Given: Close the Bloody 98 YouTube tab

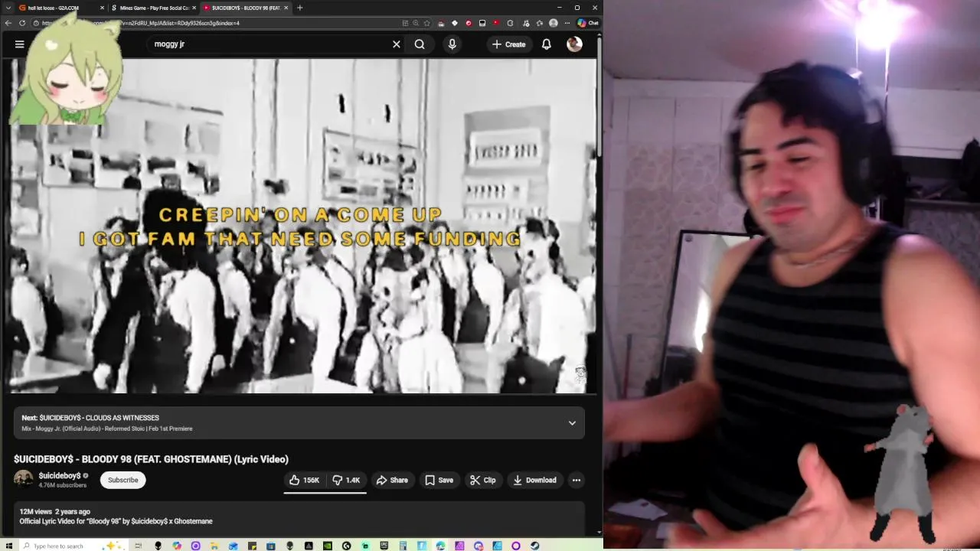Looking at the screenshot, I should 286,8.
